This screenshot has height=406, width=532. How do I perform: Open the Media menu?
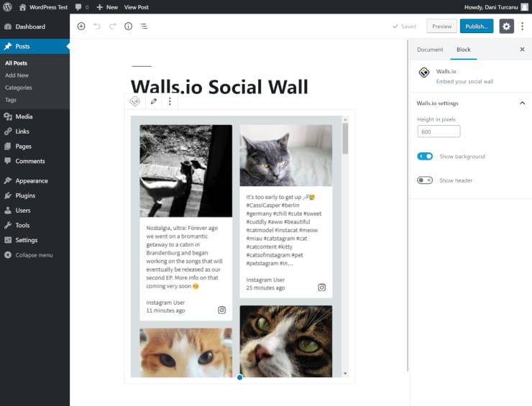[x=35, y=116]
